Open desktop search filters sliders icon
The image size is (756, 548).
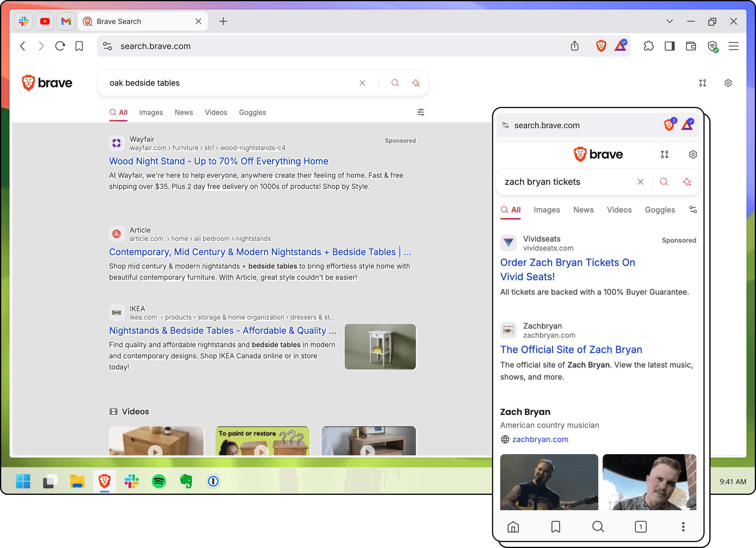(x=421, y=112)
